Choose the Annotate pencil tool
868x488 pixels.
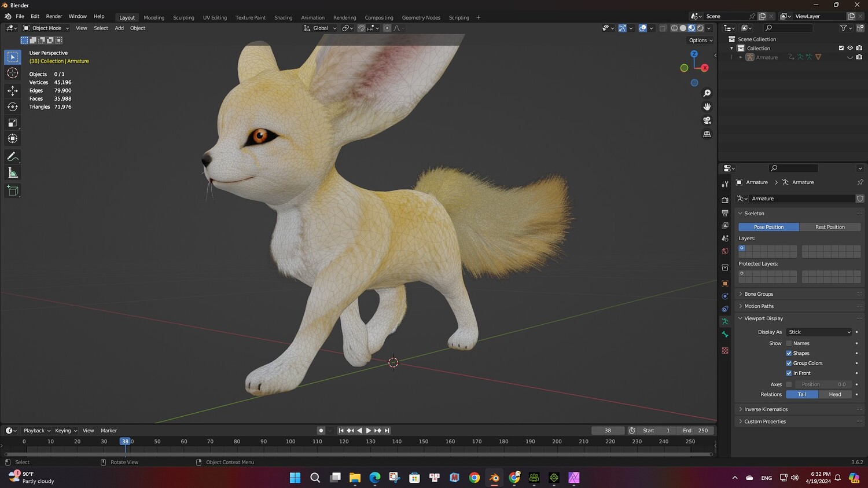tap(12, 157)
